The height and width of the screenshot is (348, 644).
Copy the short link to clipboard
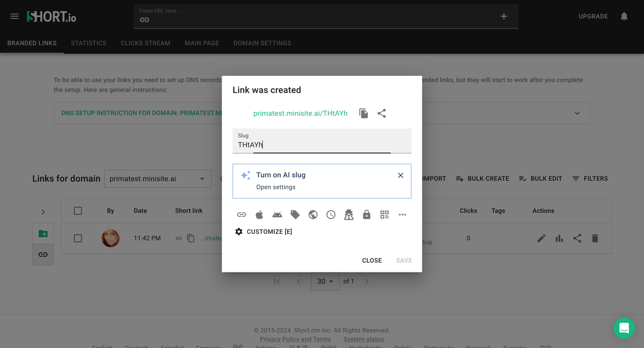click(x=363, y=113)
